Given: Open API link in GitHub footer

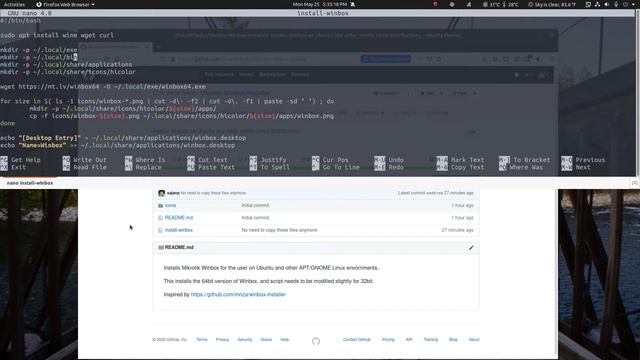Looking at the screenshot, I should (409, 340).
